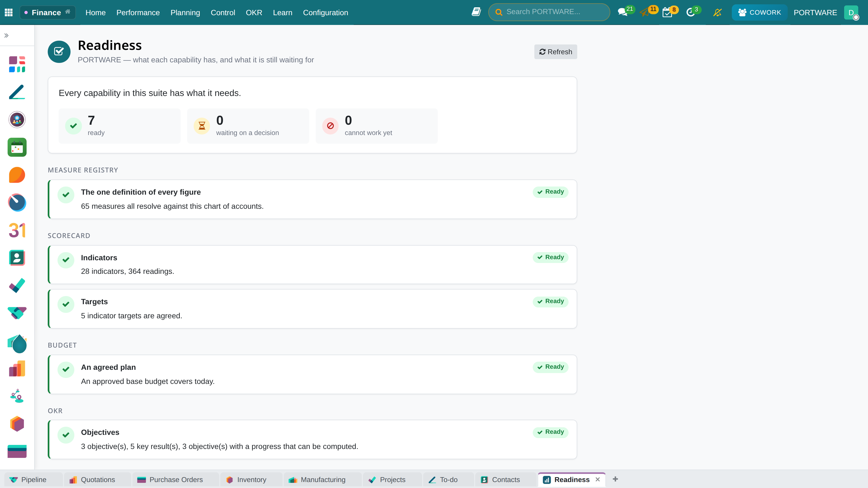Click the COWORK button
Image resolution: width=868 pixels, height=488 pixels.
(x=759, y=12)
